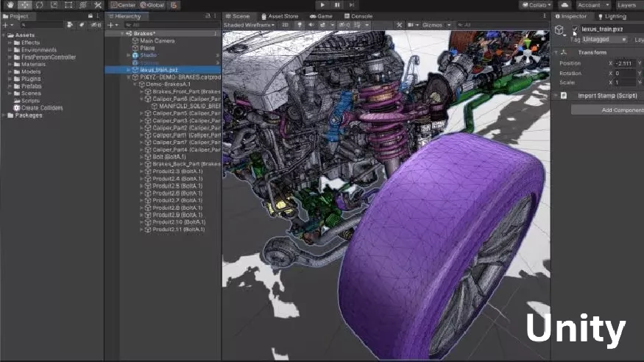
Task: Click the Project search field
Action: click(41, 25)
